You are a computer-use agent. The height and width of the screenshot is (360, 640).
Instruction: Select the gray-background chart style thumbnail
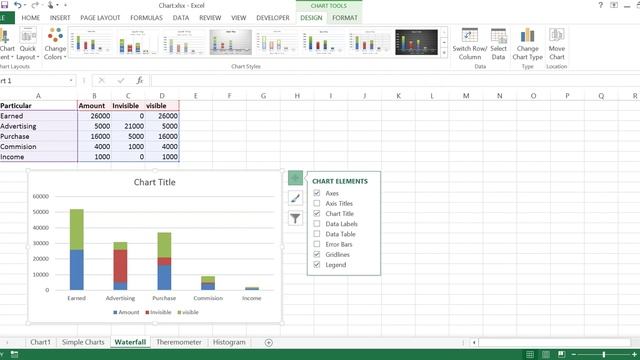point(231,42)
